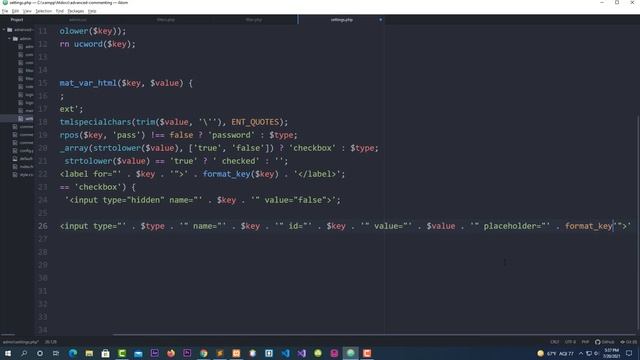Open File Explorer from taskbar
The height and width of the screenshot is (360, 640).
click(89, 353)
